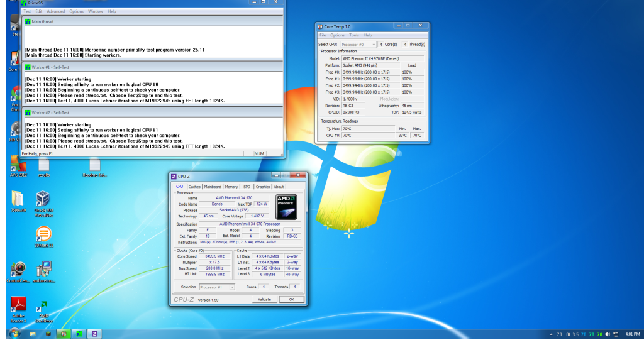644x362 pixels.
Task: Click the Multiplier value x 17.5
Action: (x=215, y=262)
